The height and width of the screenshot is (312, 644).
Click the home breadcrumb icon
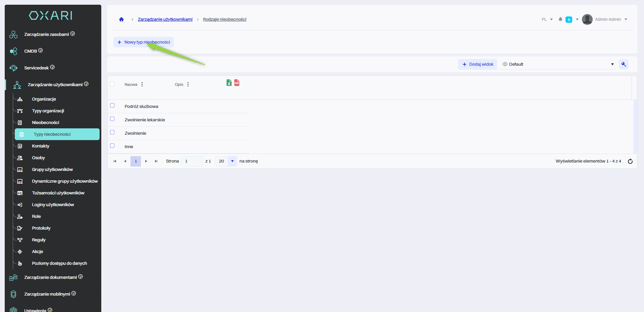tap(121, 19)
